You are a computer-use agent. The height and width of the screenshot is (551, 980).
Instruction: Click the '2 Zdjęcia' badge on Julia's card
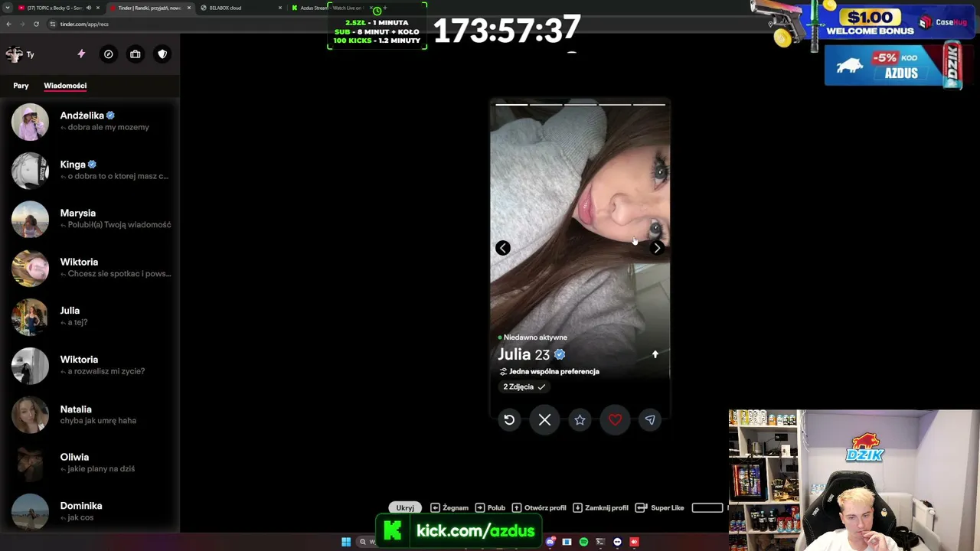pyautogui.click(x=524, y=386)
